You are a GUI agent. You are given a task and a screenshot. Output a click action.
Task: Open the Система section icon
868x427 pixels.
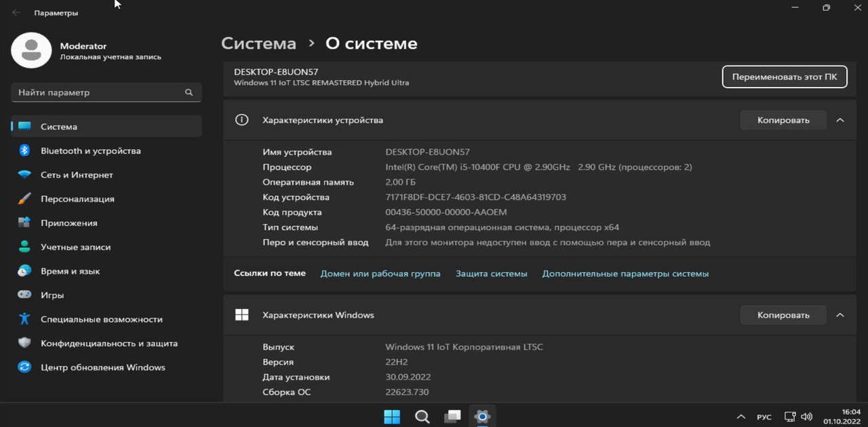point(24,126)
